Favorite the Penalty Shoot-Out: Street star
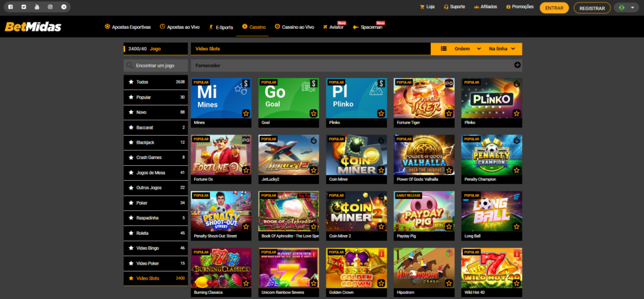Screen dimensions: 644x299 tap(246, 227)
